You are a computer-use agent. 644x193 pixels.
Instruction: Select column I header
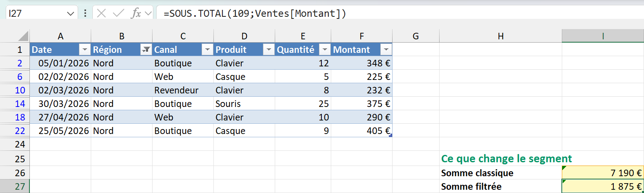(603, 36)
